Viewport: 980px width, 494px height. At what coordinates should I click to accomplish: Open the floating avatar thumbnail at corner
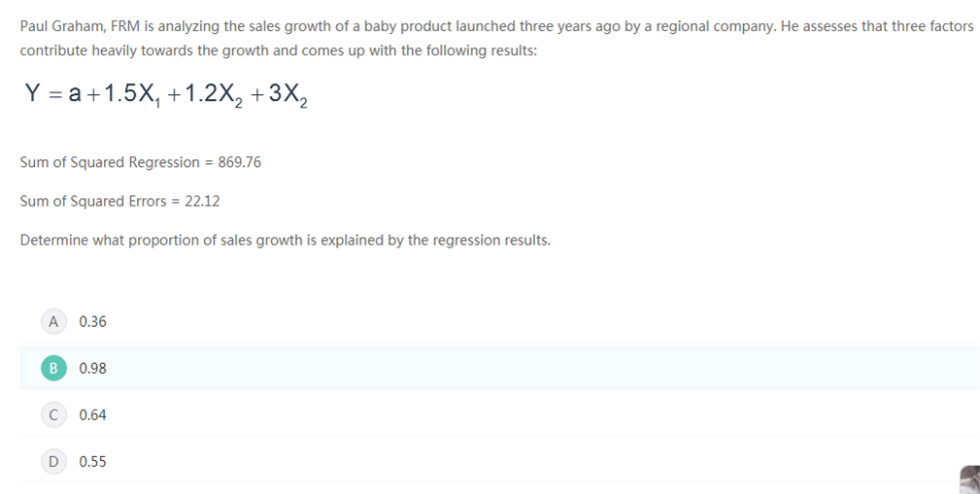point(970,479)
